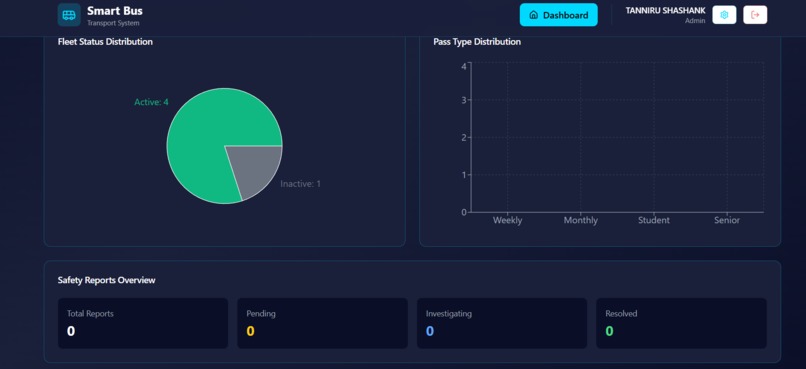The width and height of the screenshot is (806, 369).
Task: Click the Smart Bus title text
Action: click(115, 11)
